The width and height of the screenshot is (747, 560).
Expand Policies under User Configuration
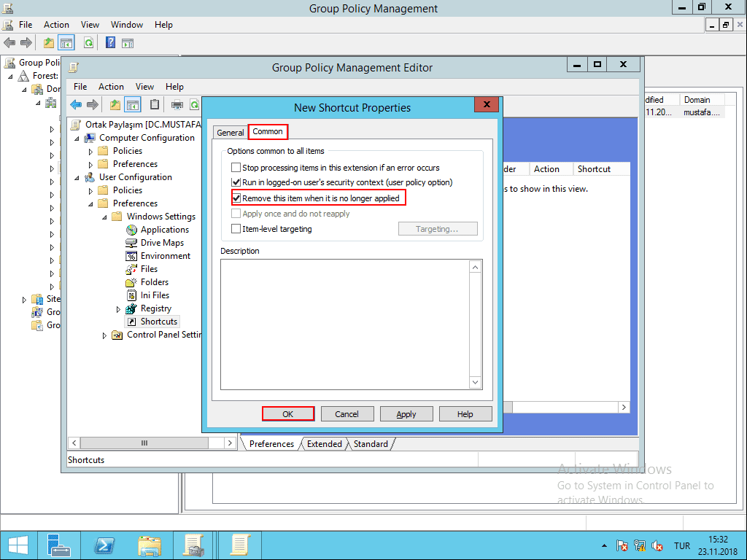90,191
